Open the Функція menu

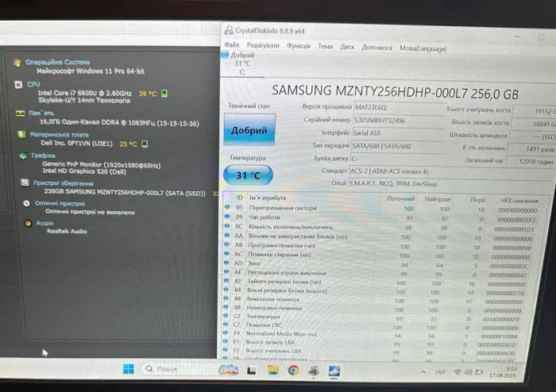pos(299,46)
